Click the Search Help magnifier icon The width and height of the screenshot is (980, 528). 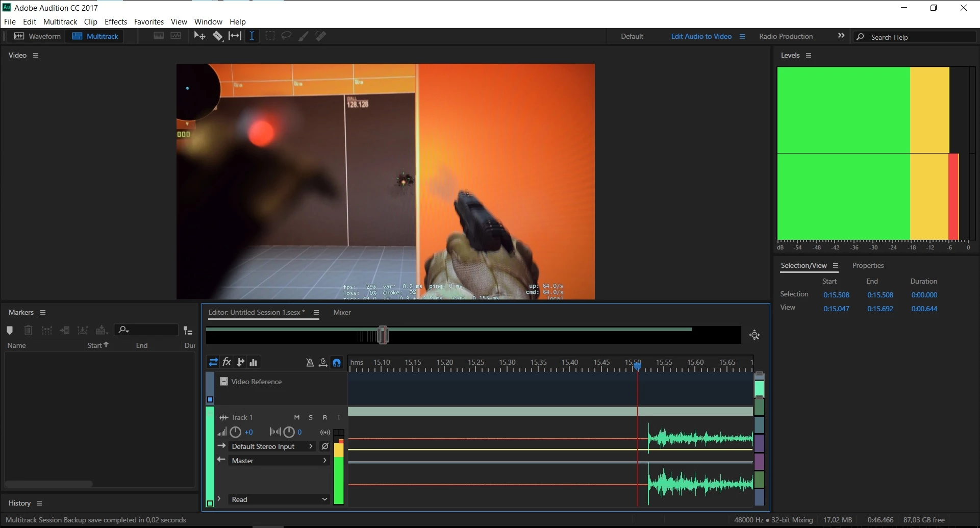click(x=860, y=37)
